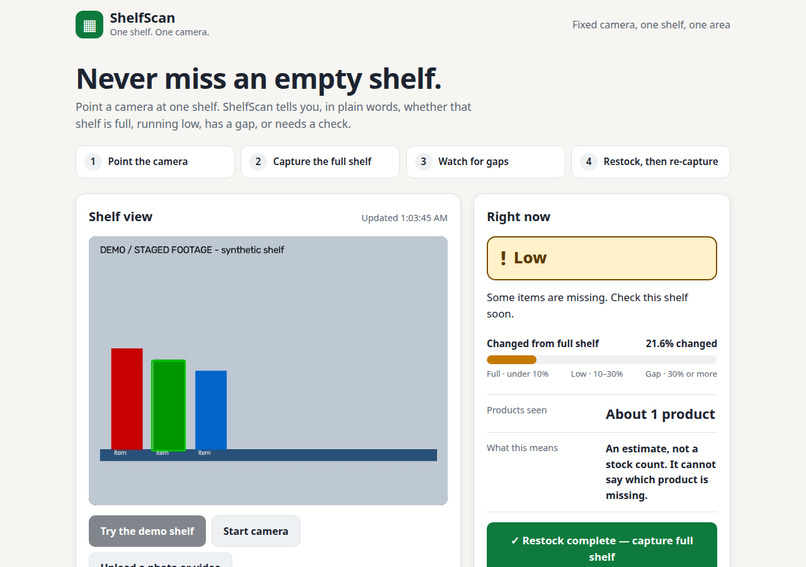Click the red item in shelf view
806x567 pixels.
(x=127, y=399)
